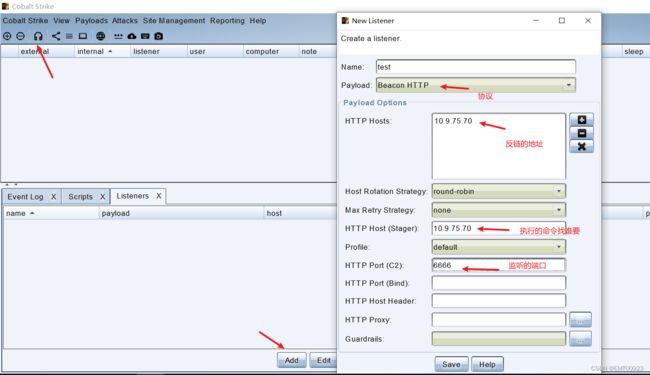This screenshot has height=375, width=650.
Task: Clear HTTP hosts with X icon
Action: point(582,146)
